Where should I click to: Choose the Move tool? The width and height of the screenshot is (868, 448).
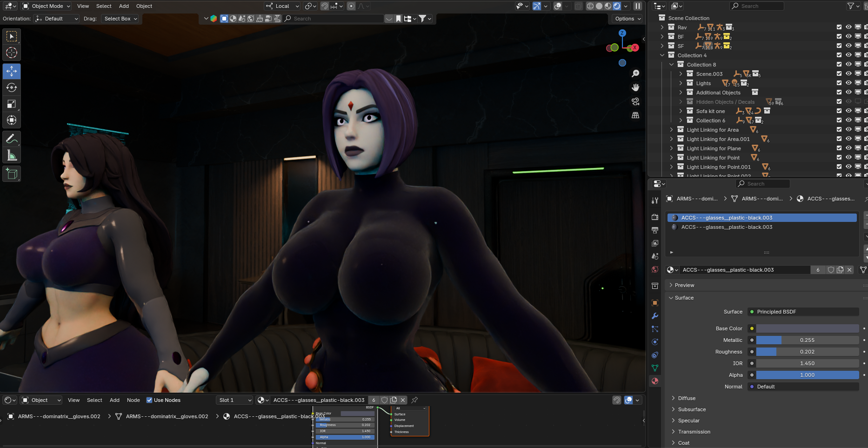(x=12, y=71)
